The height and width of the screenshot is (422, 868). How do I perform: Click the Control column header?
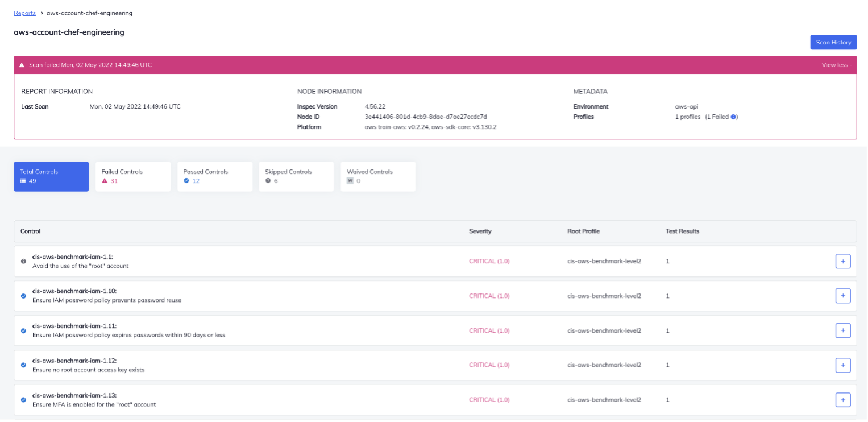click(30, 231)
